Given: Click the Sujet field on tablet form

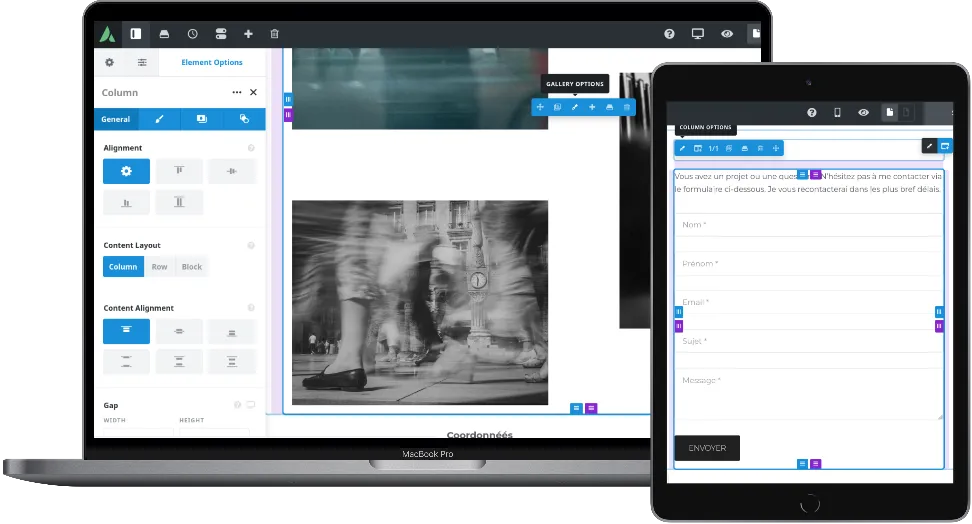Looking at the screenshot, I should point(809,341).
